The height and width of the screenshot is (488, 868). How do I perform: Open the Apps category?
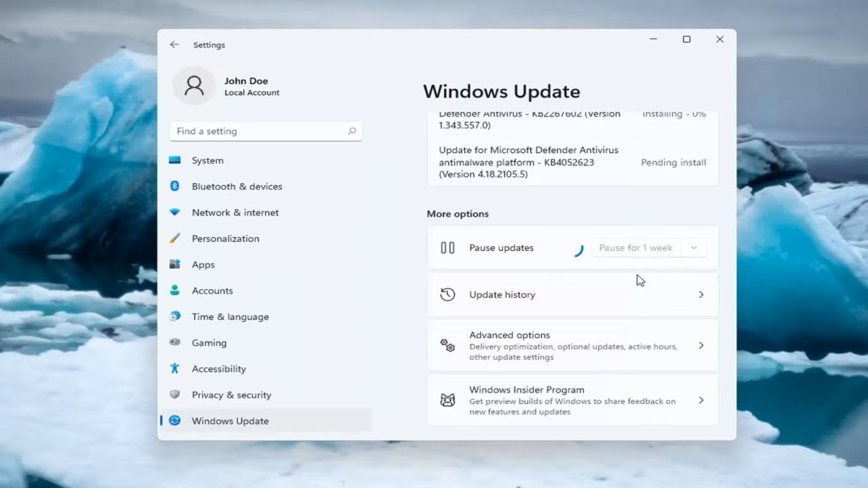[265, 264]
